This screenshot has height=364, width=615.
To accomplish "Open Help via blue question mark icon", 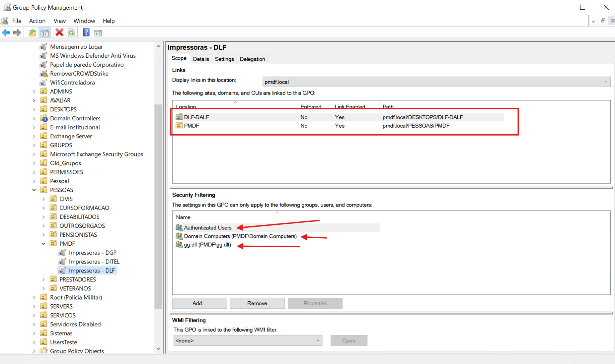I will coord(86,32).
